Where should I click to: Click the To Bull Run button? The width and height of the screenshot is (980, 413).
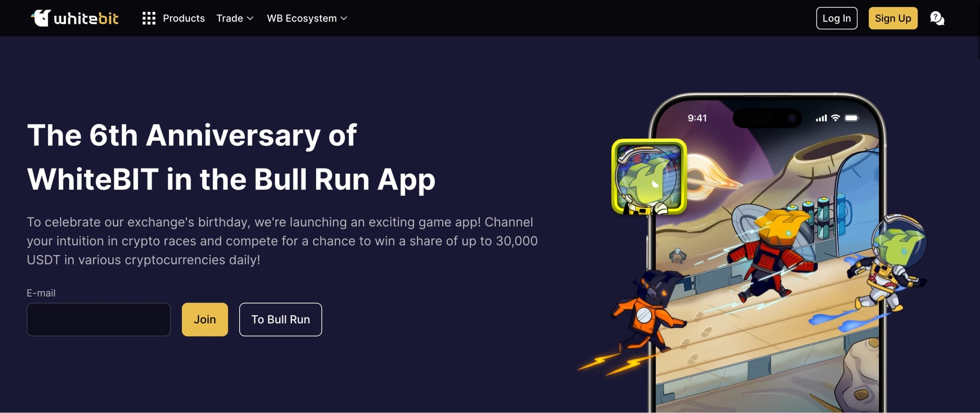coord(281,319)
